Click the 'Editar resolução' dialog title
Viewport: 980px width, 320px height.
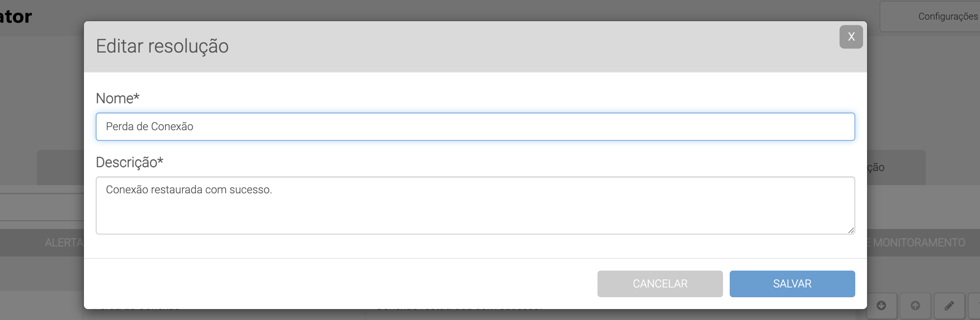[x=162, y=46]
